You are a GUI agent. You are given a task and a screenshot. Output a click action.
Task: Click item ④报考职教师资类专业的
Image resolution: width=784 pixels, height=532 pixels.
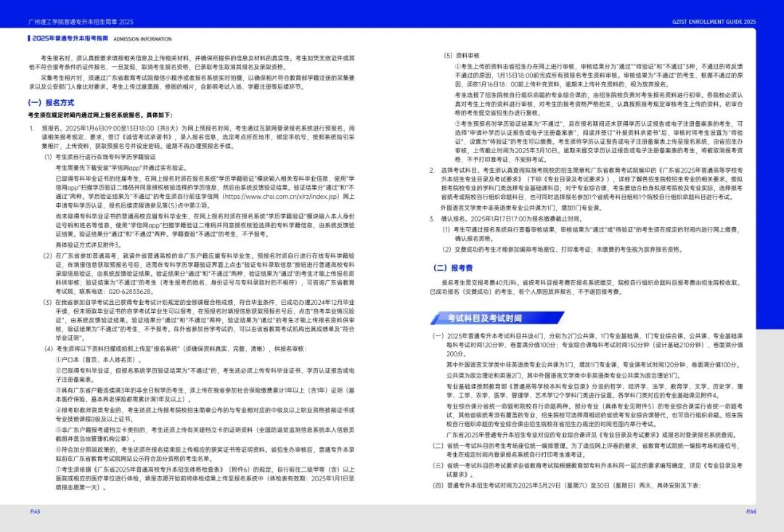coord(205,414)
